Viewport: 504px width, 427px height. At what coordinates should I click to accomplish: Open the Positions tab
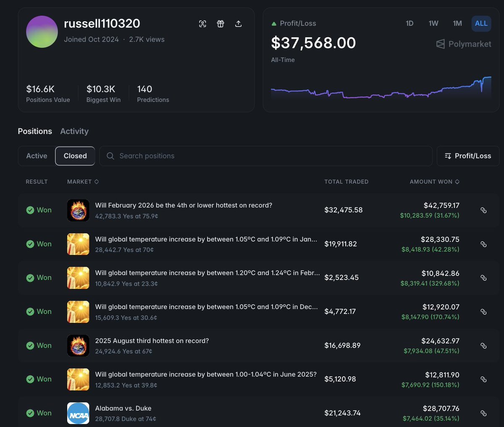coord(35,131)
